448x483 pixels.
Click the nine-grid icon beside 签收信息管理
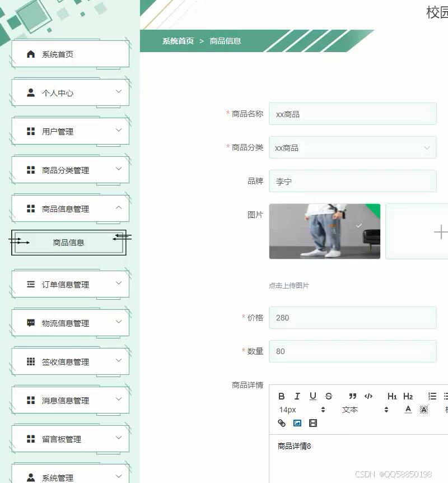(31, 361)
